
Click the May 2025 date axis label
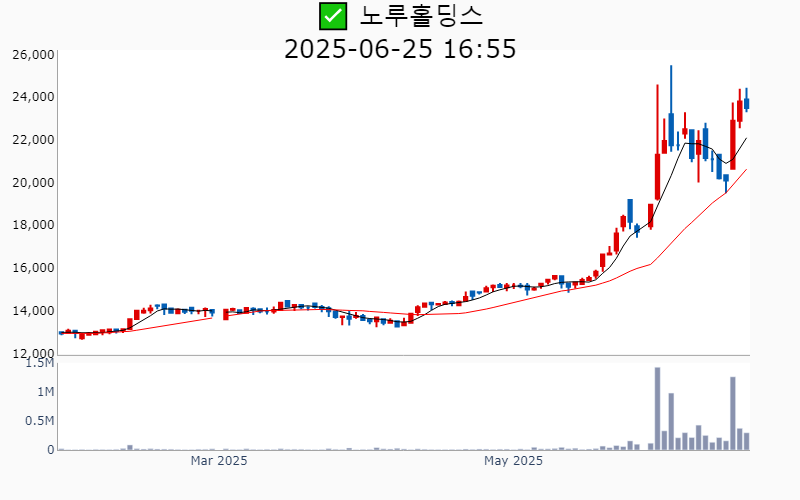513,461
